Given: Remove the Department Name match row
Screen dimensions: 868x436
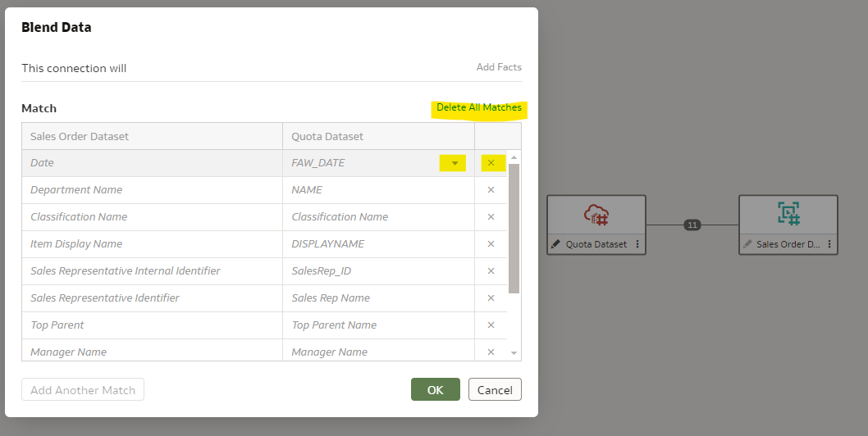Looking at the screenshot, I should pyautogui.click(x=491, y=190).
